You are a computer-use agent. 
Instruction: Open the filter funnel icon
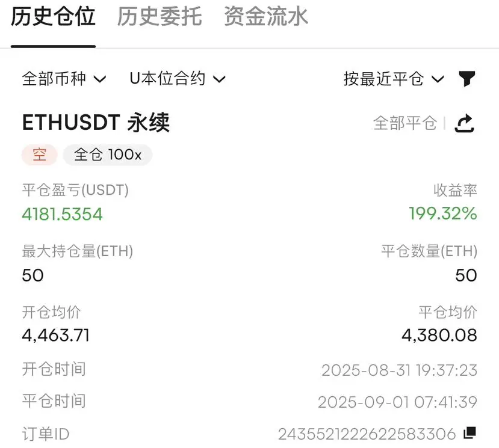click(x=467, y=79)
